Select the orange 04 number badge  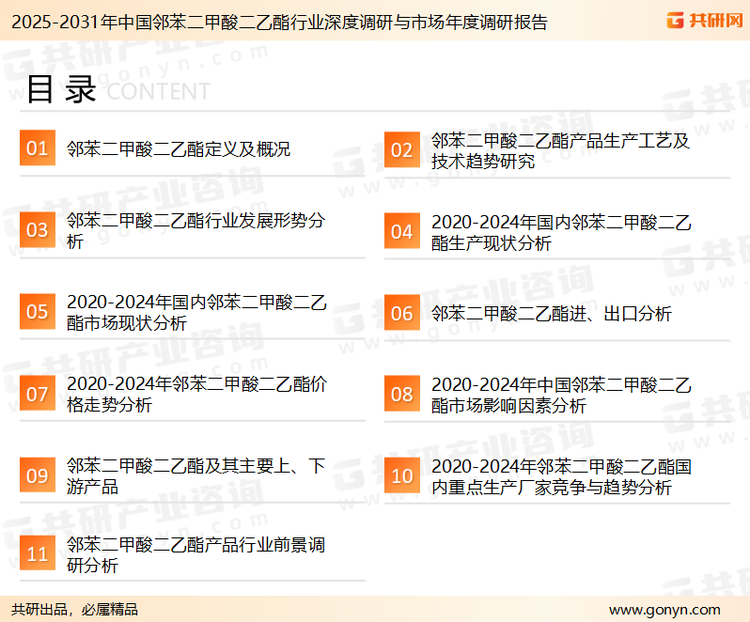click(402, 231)
